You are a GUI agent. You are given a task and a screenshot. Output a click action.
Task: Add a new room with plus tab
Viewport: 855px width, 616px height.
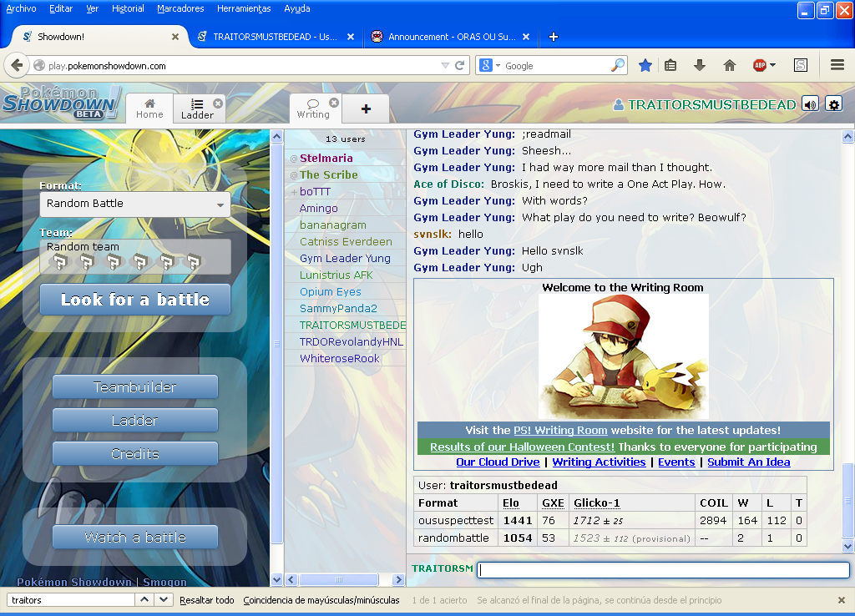(x=366, y=109)
